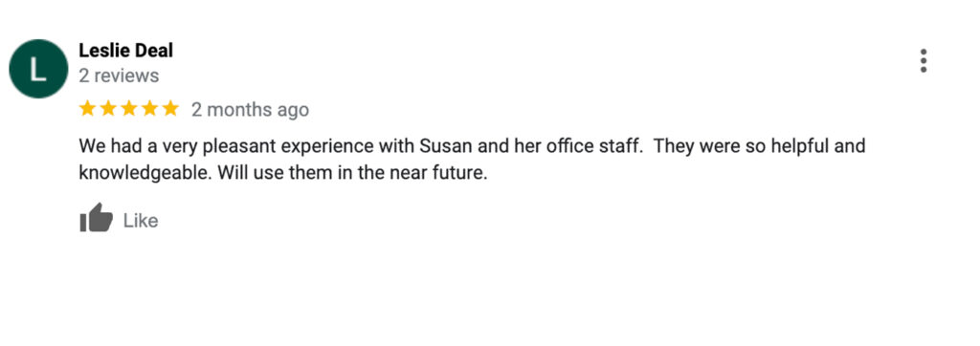Viewport: 980px width, 346px height.
Task: Click the first yellow rating star
Action: point(87,109)
